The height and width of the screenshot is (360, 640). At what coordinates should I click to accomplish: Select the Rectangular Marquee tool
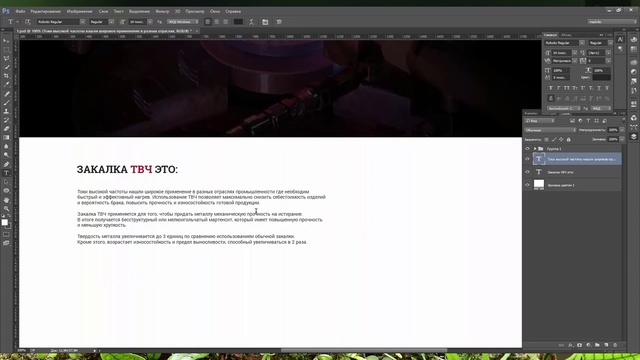coord(6,50)
